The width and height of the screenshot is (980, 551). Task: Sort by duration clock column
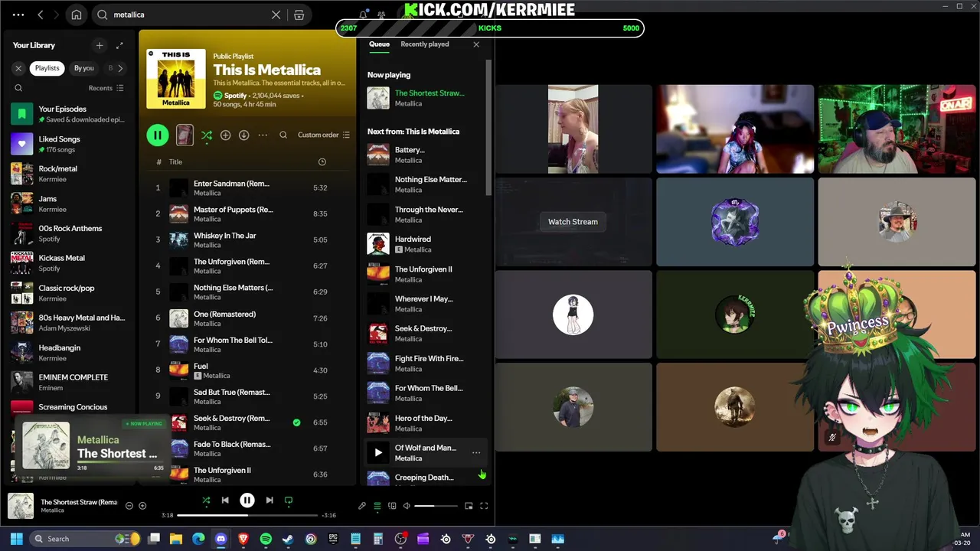coord(322,162)
